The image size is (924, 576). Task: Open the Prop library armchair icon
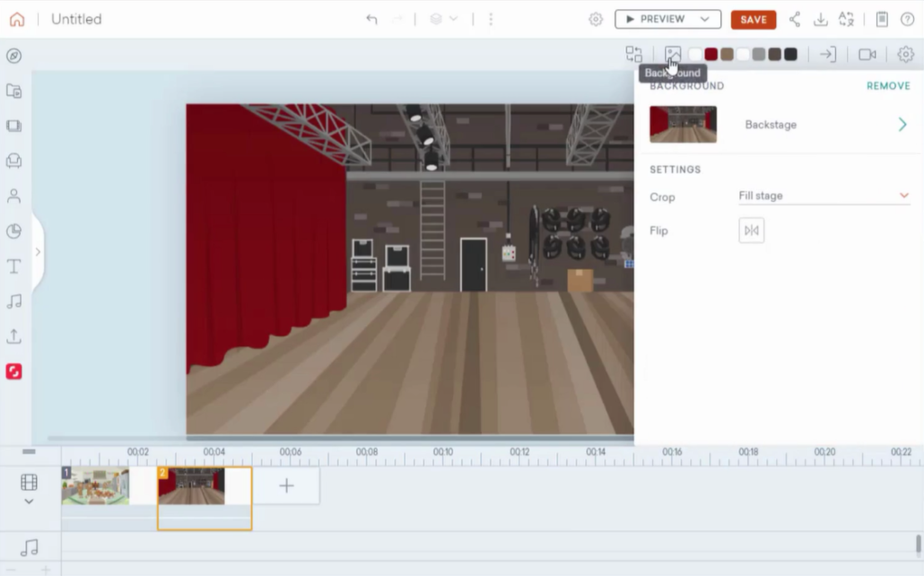pyautogui.click(x=14, y=161)
